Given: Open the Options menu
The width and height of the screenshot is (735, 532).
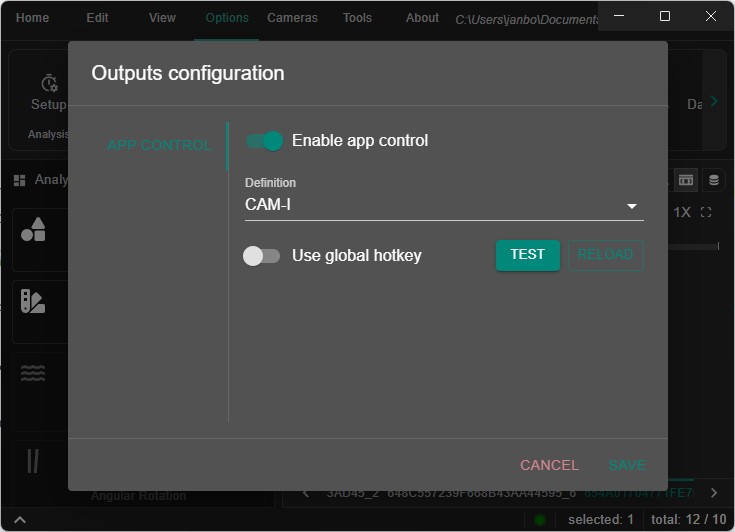Looking at the screenshot, I should [227, 18].
